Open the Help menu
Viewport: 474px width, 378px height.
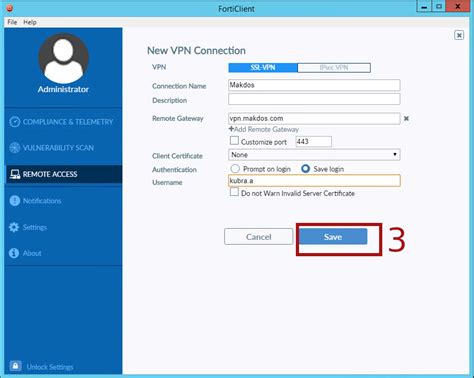[30, 22]
